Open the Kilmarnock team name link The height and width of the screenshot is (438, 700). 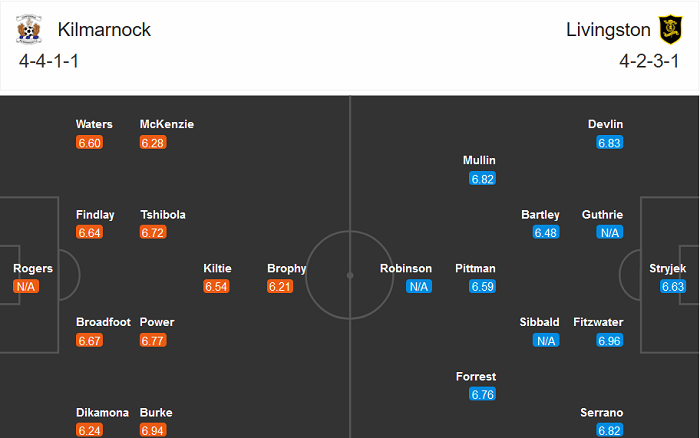[x=104, y=30]
